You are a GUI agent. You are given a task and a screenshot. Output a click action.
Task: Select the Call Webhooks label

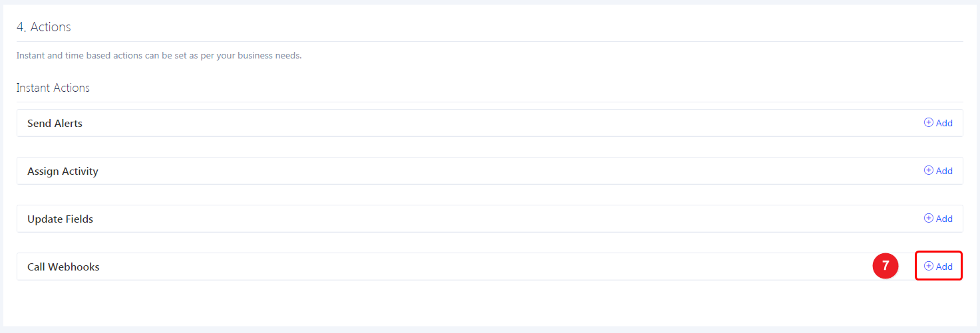click(x=63, y=267)
